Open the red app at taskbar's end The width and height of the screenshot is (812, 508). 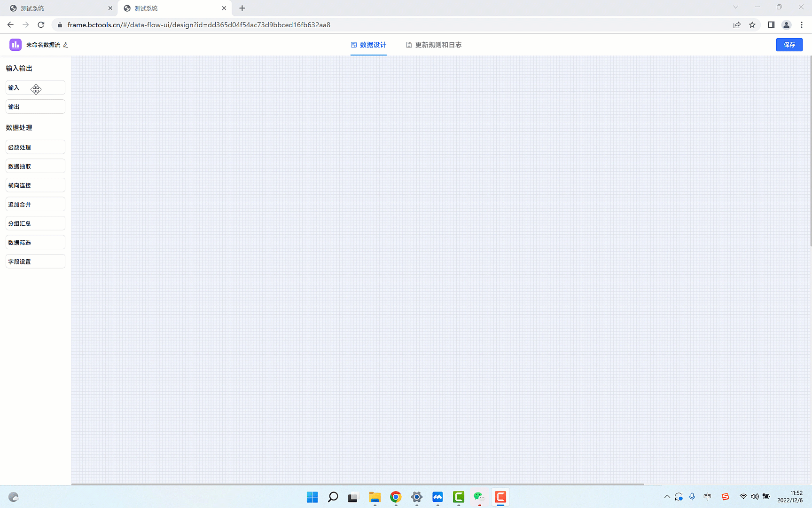click(500, 497)
